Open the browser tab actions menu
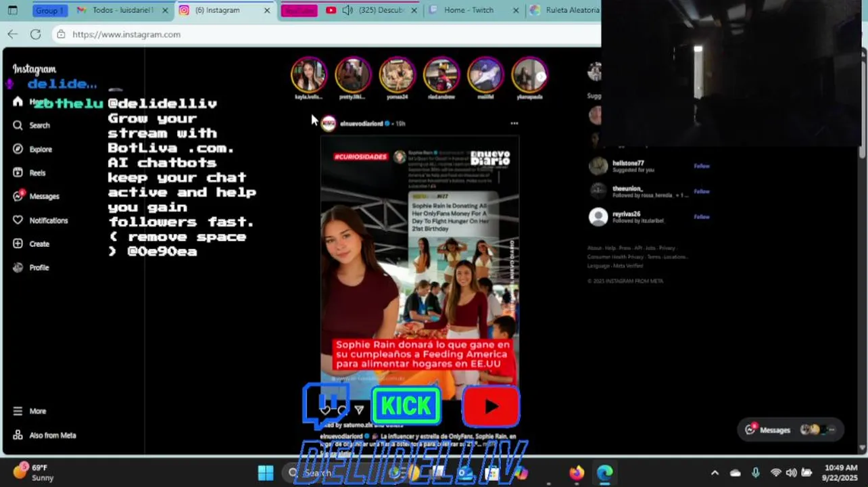The image size is (868, 487). [x=12, y=10]
